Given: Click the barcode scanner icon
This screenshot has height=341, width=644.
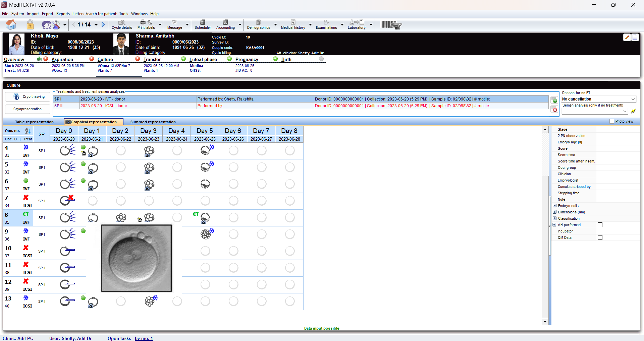Looking at the screenshot, I should pyautogui.click(x=391, y=24).
